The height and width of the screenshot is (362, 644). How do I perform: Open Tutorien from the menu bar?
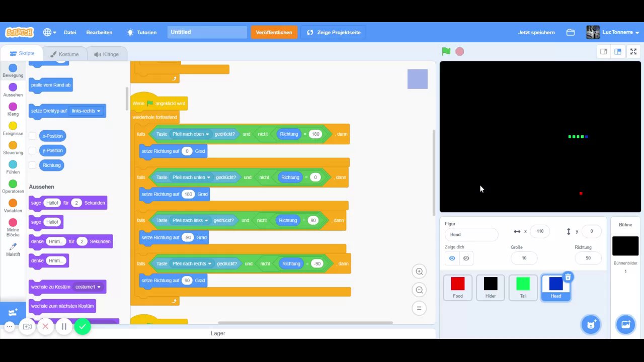coord(141,32)
